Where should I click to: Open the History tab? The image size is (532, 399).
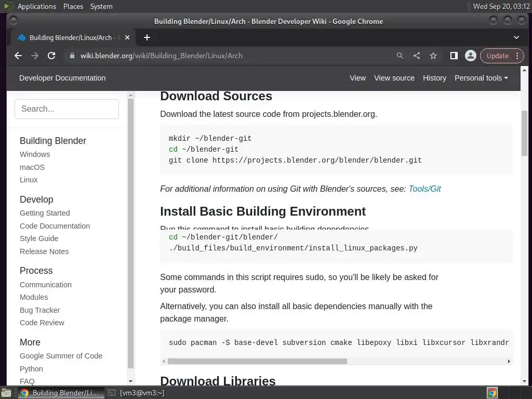coord(434,78)
